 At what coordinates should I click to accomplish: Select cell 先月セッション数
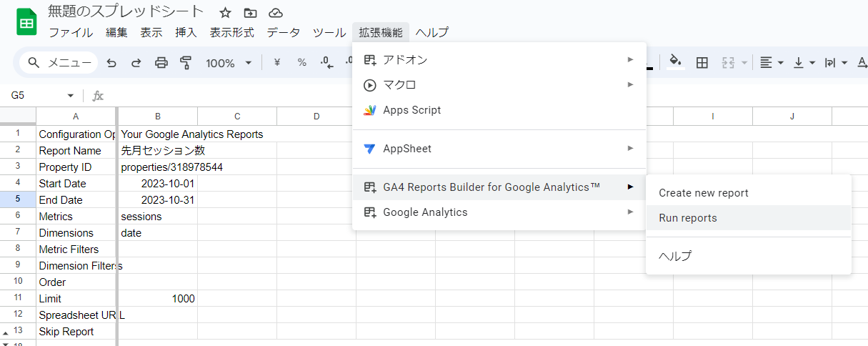pos(158,151)
